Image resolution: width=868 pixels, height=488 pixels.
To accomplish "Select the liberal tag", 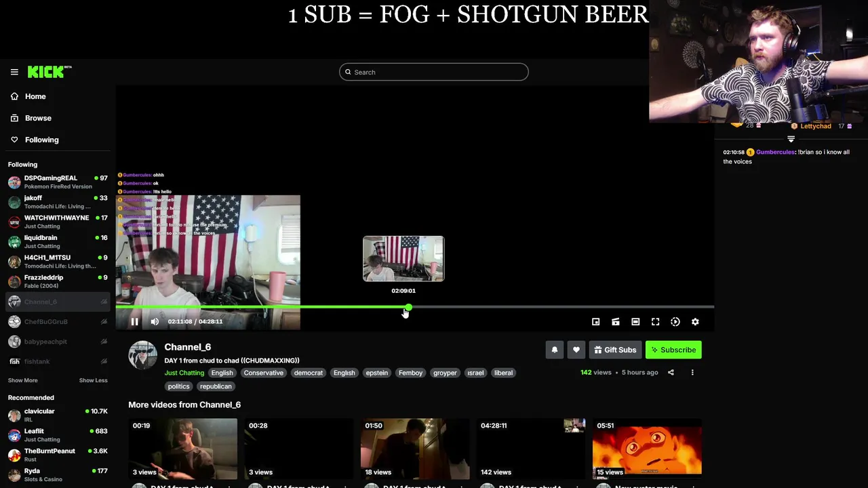I will (503, 373).
